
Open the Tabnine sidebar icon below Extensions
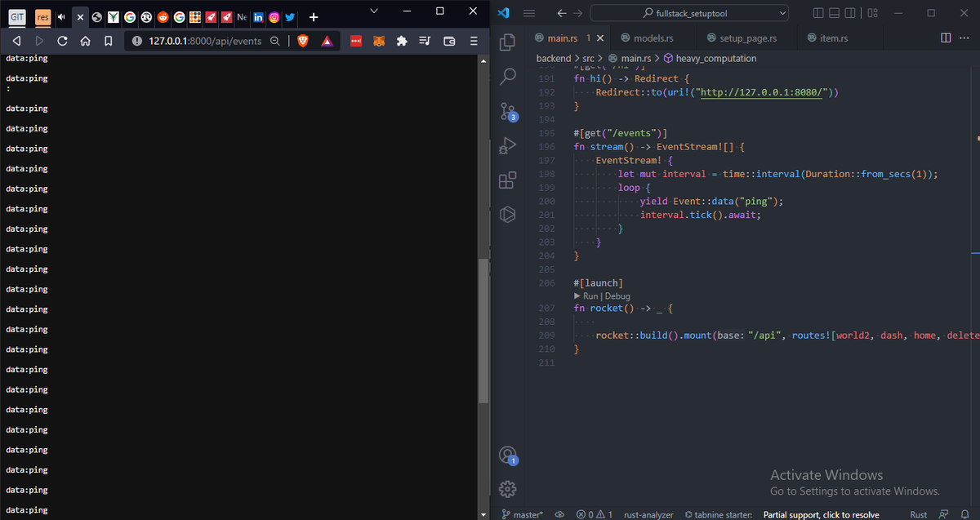coord(507,215)
